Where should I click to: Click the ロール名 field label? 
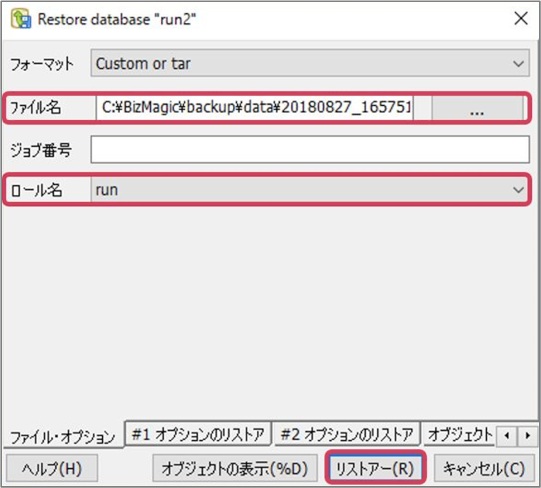pyautogui.click(x=36, y=190)
